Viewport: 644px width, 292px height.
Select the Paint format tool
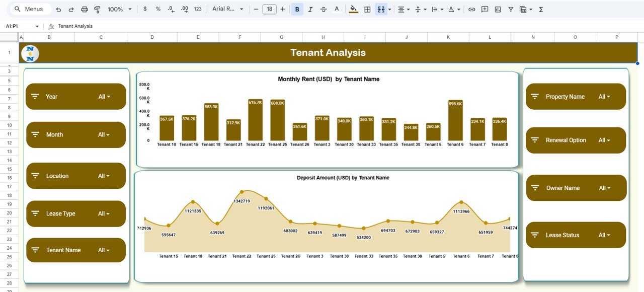click(98, 10)
